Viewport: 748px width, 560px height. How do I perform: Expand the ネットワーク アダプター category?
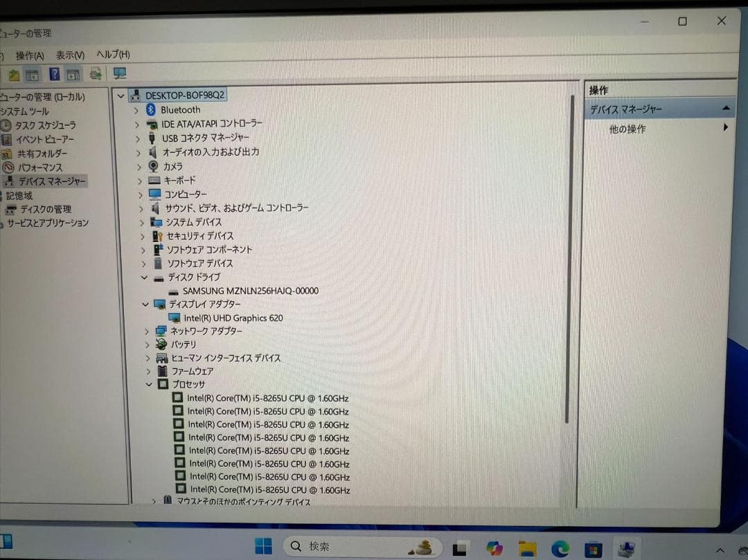146,331
